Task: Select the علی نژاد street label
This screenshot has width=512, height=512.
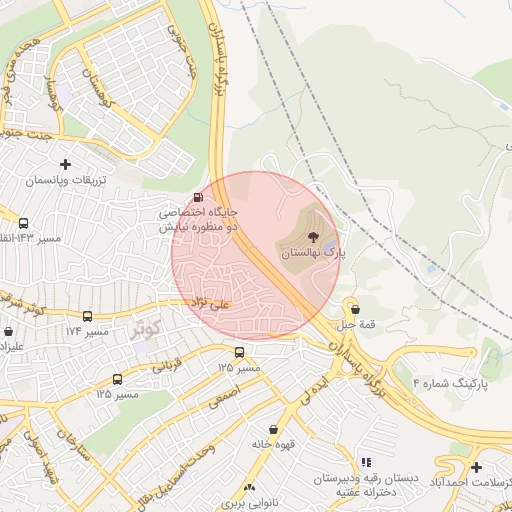Action: [x=211, y=304]
